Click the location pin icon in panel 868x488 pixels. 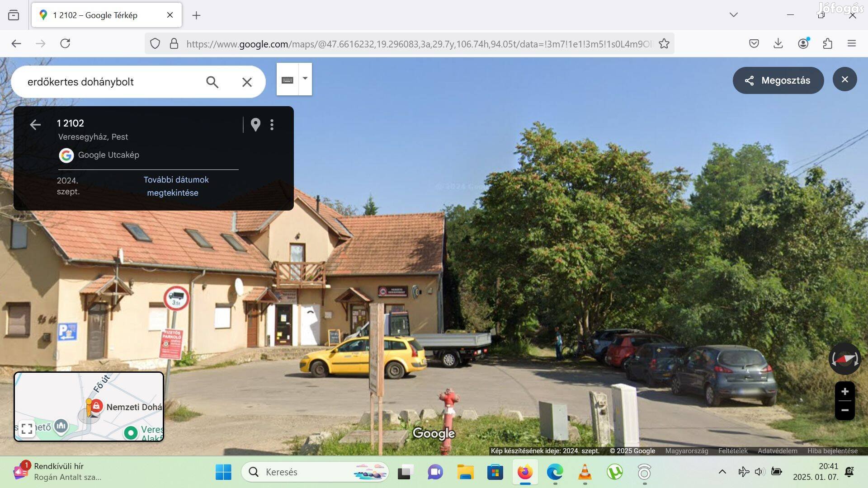(x=255, y=125)
